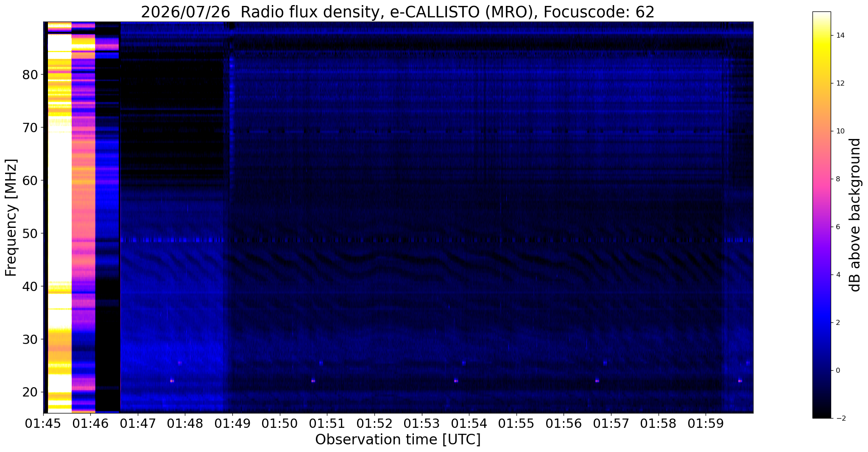868x452 pixels.
Task: Click the plot title mentioning e-CALLISTO (MRO)
Action: 398,12
